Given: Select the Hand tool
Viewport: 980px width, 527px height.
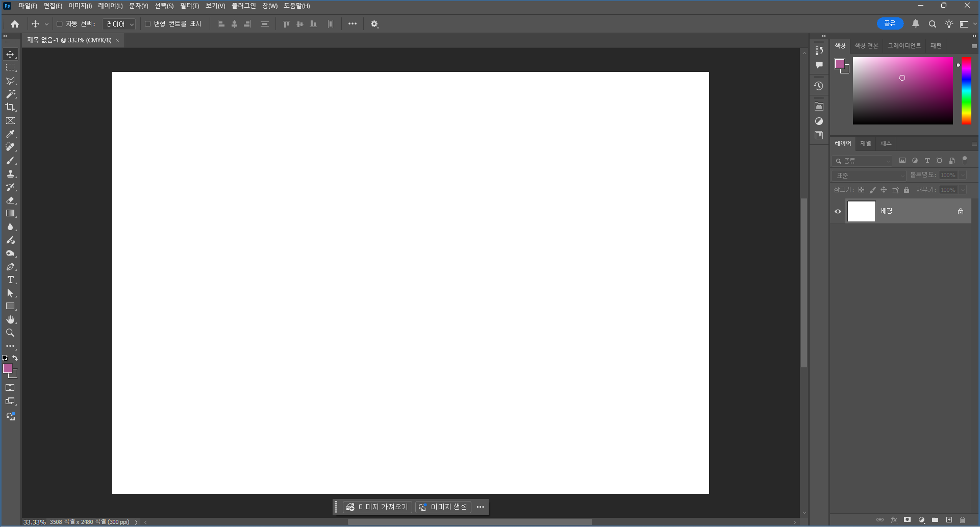Looking at the screenshot, I should [10, 319].
